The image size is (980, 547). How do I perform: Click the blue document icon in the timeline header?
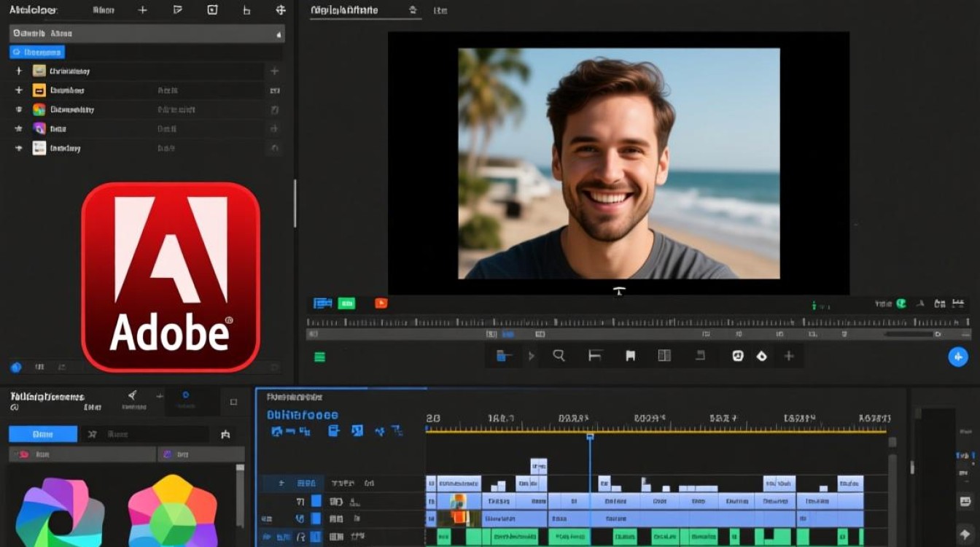point(334,430)
